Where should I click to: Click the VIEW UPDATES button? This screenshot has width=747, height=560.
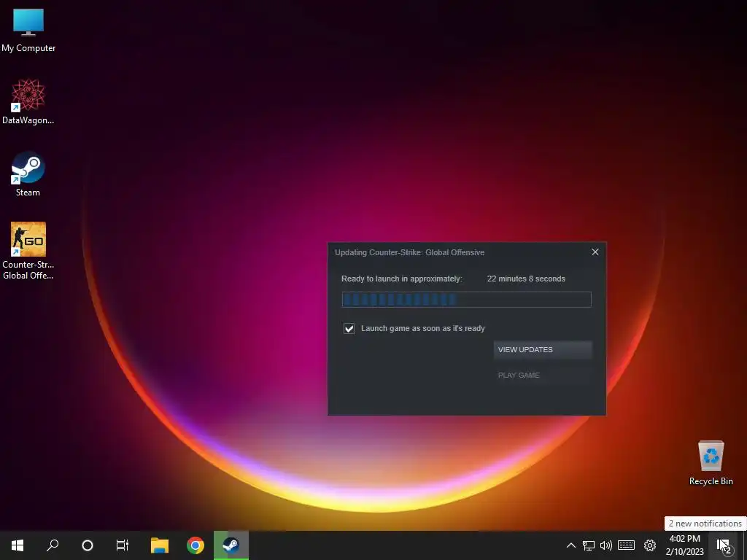[x=543, y=349]
